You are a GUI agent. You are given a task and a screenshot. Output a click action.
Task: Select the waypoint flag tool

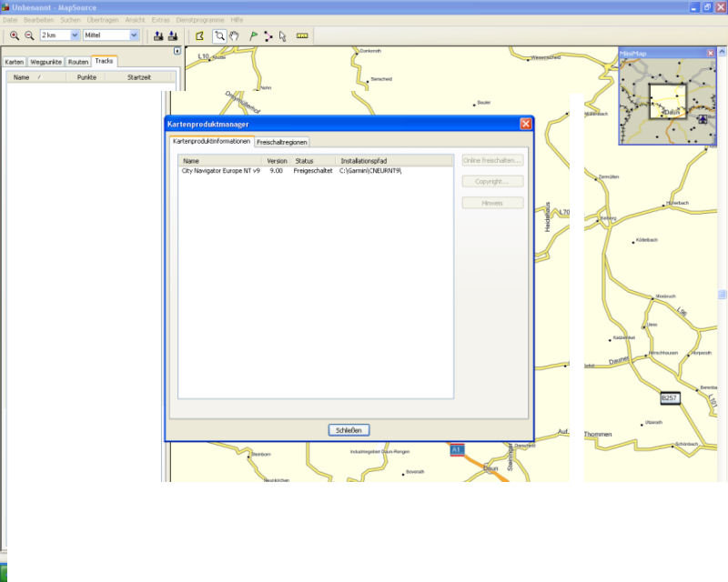click(253, 35)
